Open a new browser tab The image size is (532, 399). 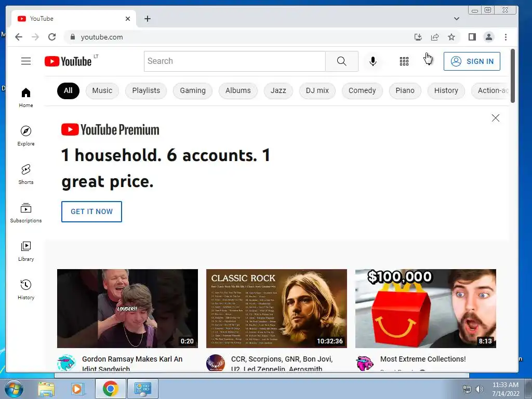point(147,19)
